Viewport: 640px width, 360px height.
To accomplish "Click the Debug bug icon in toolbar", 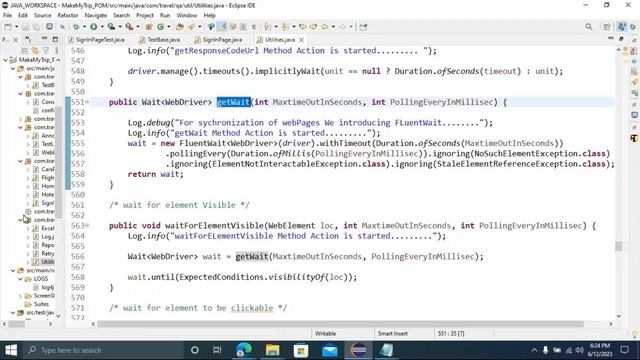I will pos(76,27).
